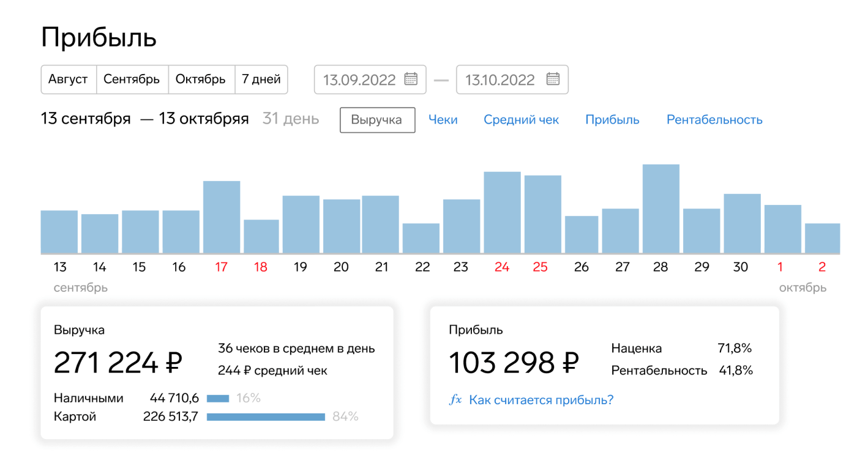The height and width of the screenshot is (466, 868).
Task: Click the chart bar for day 16
Action: pos(181,232)
